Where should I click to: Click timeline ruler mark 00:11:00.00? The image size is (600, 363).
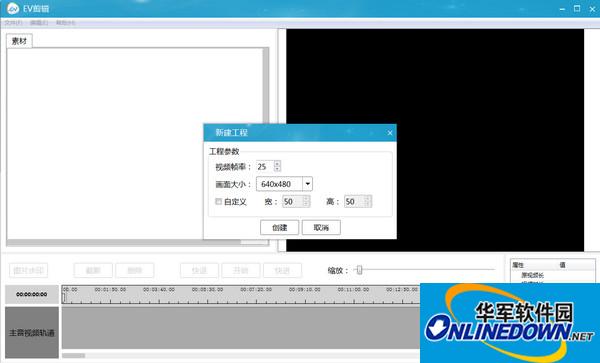point(353,290)
